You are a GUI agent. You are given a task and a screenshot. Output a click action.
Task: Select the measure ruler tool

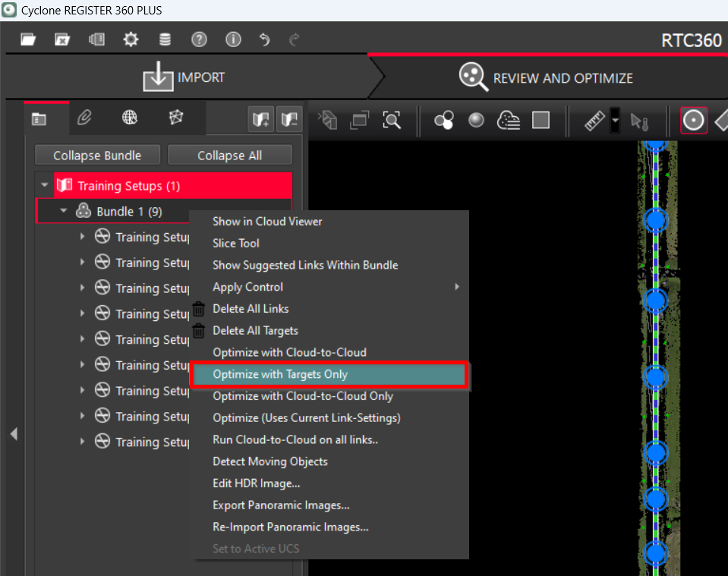tap(594, 120)
